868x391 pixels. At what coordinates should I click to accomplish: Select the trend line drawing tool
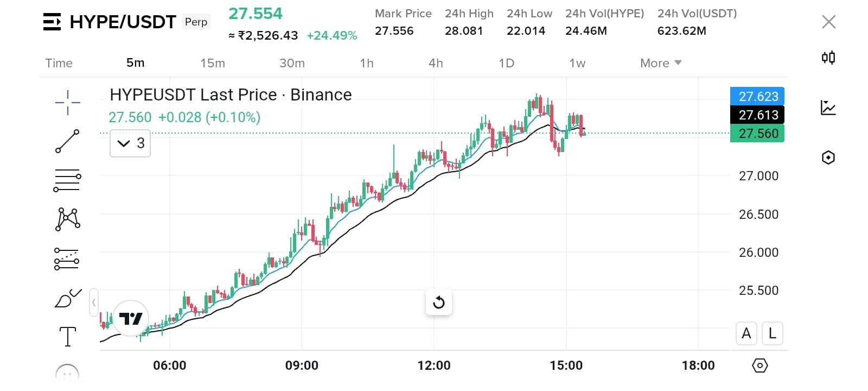coord(68,141)
